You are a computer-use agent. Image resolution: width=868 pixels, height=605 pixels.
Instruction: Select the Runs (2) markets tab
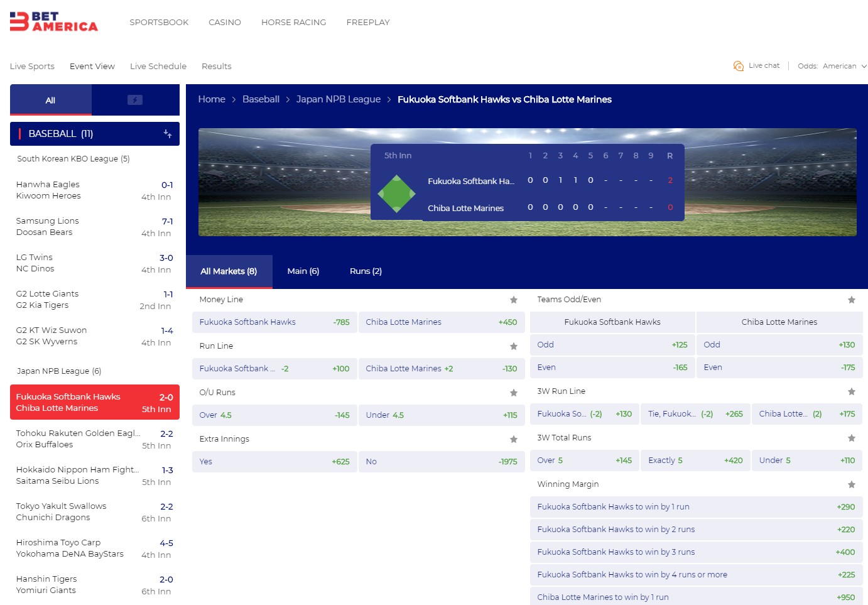pyautogui.click(x=366, y=271)
